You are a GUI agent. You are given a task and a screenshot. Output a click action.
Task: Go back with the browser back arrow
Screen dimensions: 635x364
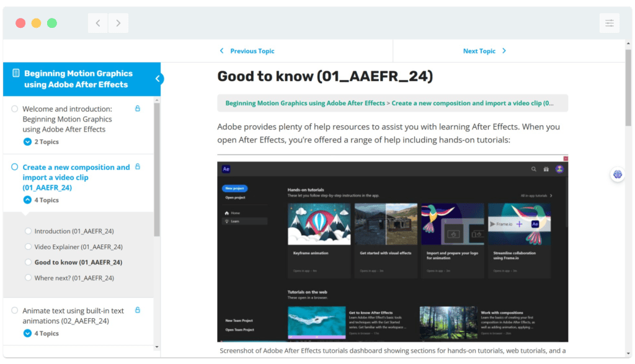pos(98,23)
